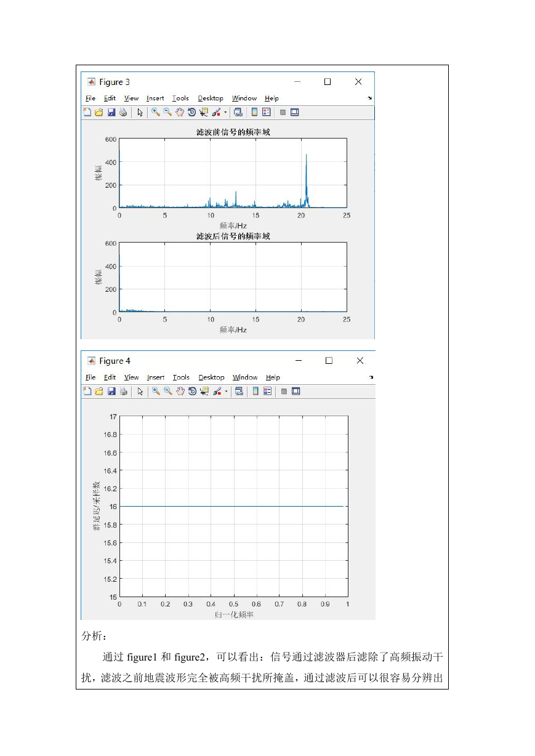
Task: Open Tools menu in Figure 4
Action: point(180,377)
